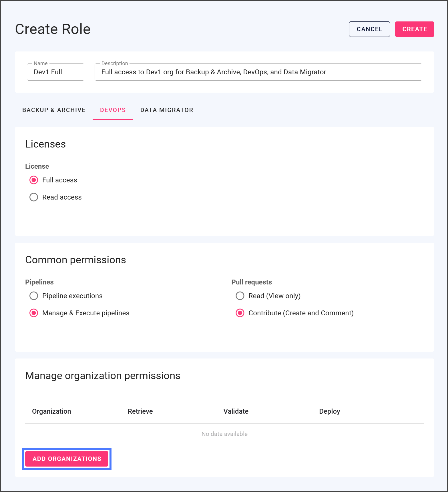
Task: Focus the Name input field
Action: (55, 72)
